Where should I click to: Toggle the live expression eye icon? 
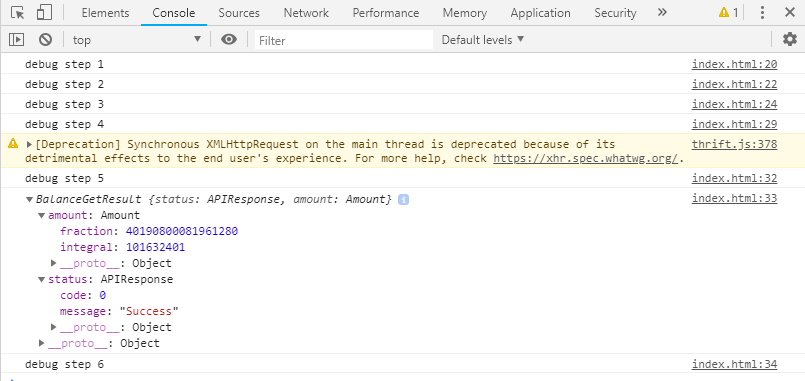tap(229, 40)
